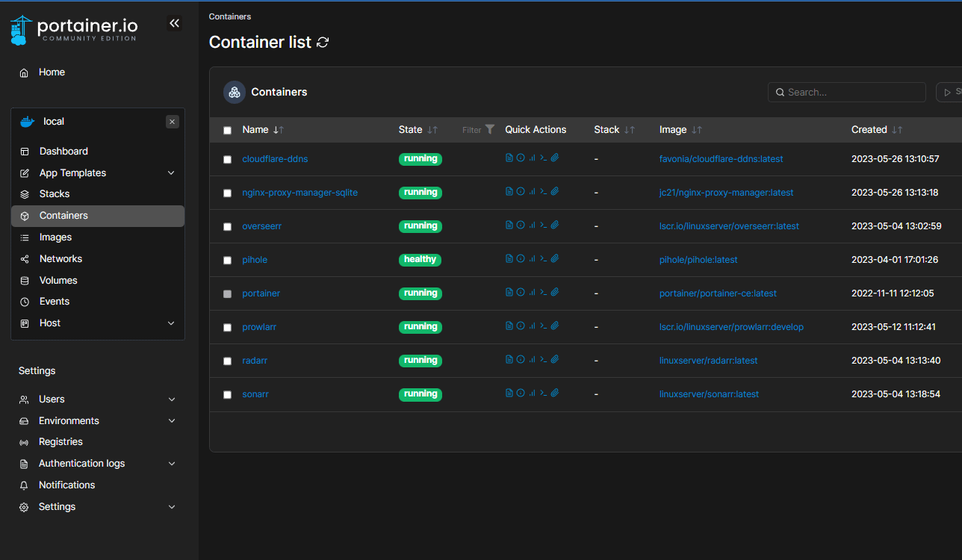Sort containers by the Name column

click(263, 130)
